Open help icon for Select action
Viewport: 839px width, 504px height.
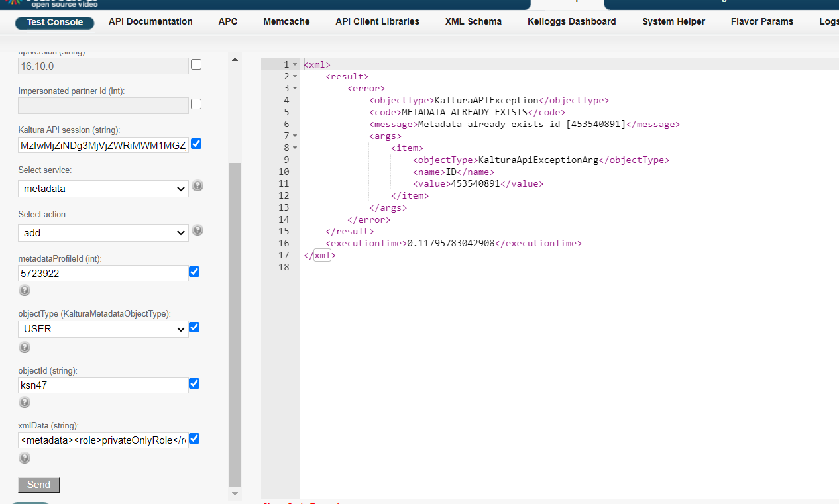coord(197,230)
